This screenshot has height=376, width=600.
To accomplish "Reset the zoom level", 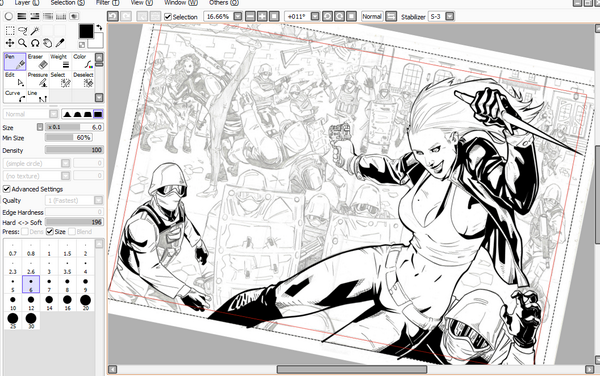I will click(x=274, y=16).
